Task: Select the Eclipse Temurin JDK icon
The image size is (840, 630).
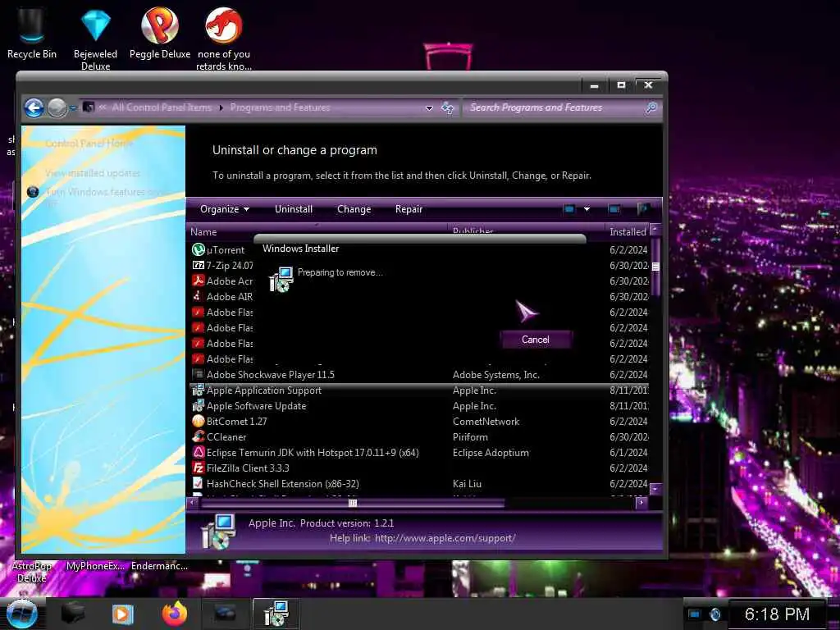Action: [199, 452]
